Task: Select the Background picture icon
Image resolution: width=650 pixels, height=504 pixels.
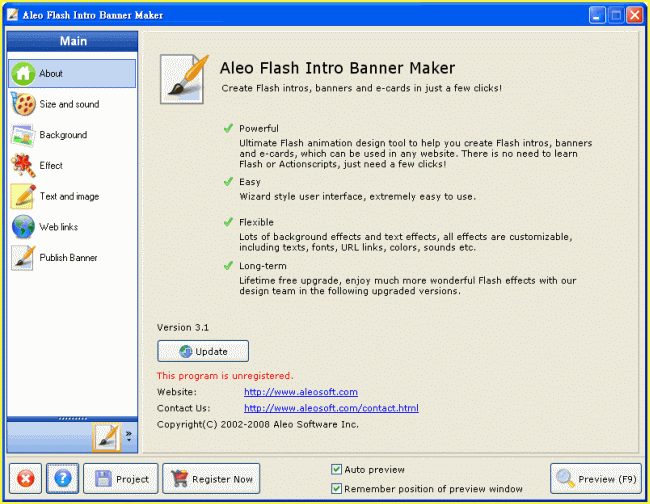Action: click(23, 135)
